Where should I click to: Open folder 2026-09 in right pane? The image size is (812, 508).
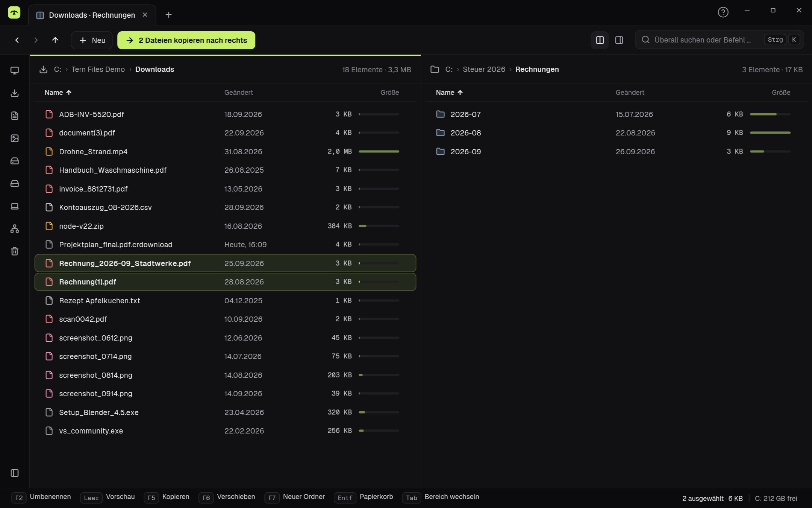click(x=617, y=151)
